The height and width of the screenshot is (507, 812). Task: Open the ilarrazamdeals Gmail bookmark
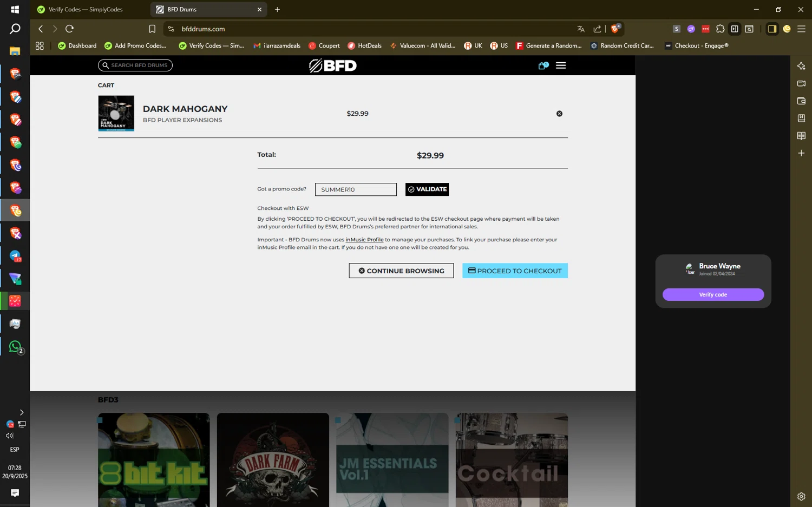click(277, 46)
